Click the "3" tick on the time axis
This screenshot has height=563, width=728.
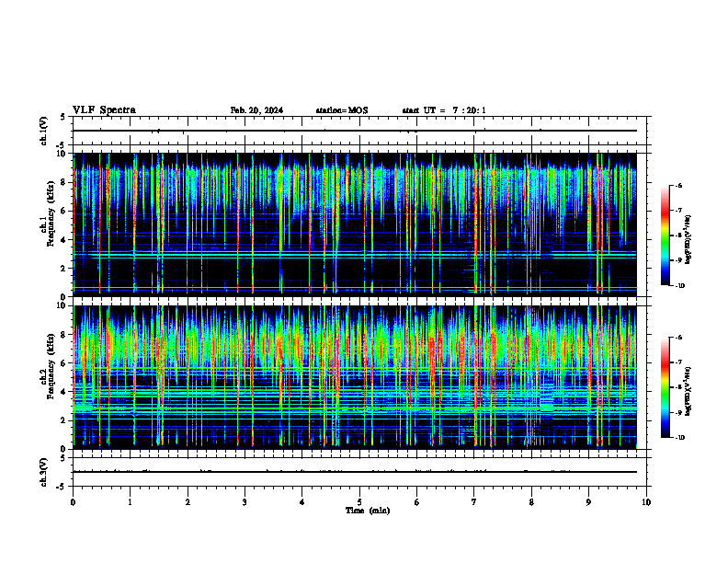[245, 502]
